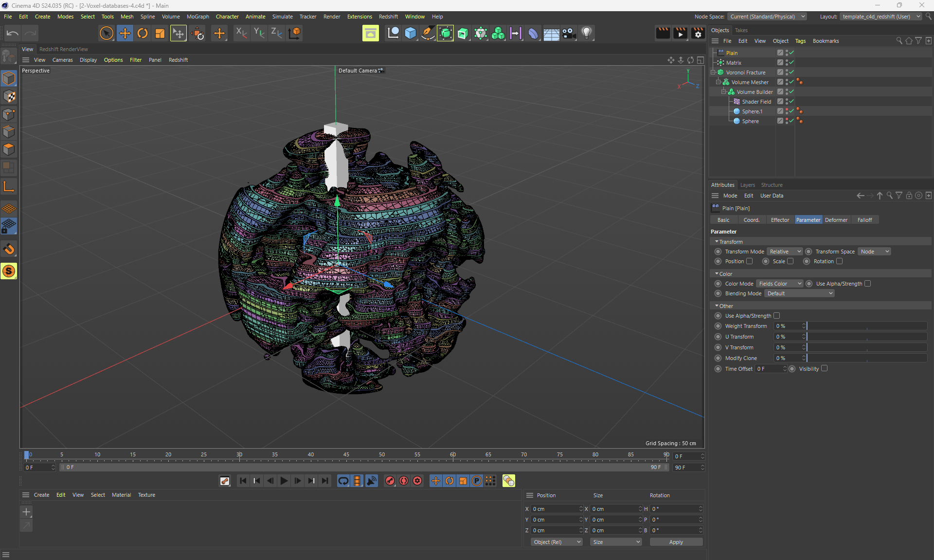934x560 pixels.
Task: Switch to the Falloff tab
Action: pyautogui.click(x=864, y=220)
